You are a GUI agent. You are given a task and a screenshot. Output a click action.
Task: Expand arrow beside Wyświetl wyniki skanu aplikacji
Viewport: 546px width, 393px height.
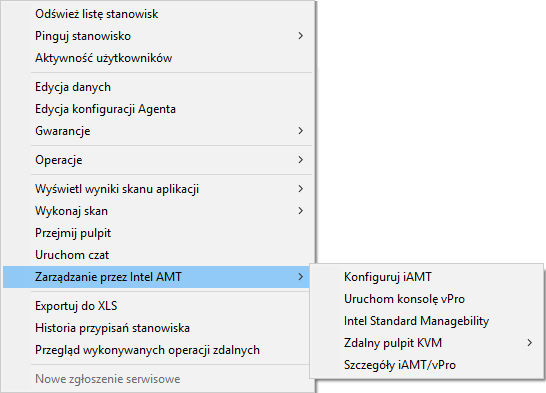coord(301,189)
